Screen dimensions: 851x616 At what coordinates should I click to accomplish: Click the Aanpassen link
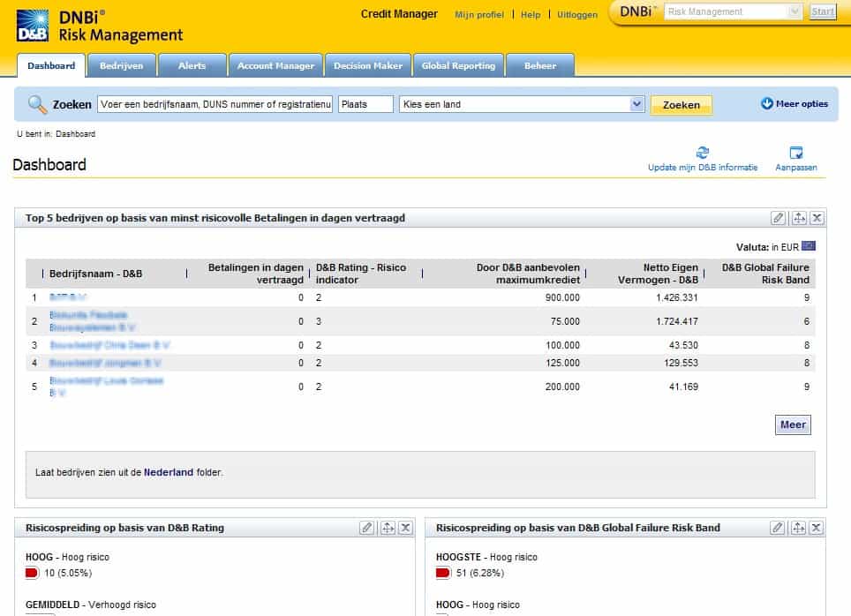(x=796, y=167)
